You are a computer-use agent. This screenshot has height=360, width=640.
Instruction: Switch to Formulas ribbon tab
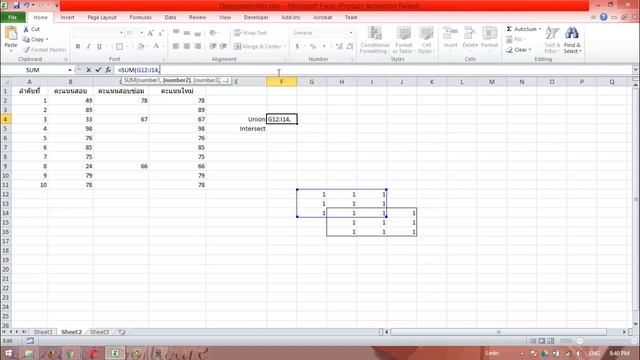(140, 18)
